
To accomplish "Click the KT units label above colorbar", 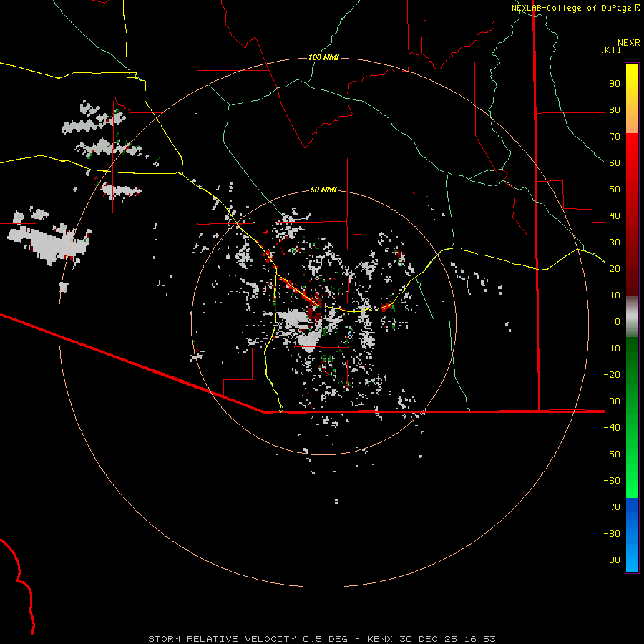I will click(611, 49).
